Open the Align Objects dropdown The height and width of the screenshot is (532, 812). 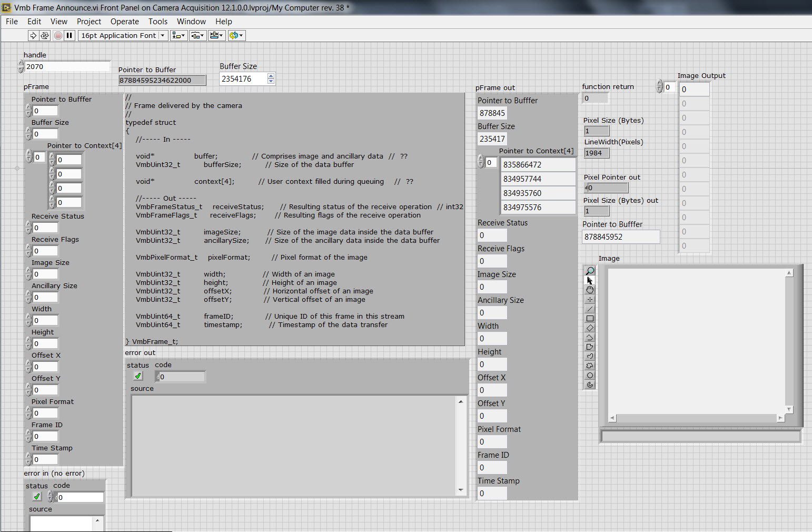[179, 35]
